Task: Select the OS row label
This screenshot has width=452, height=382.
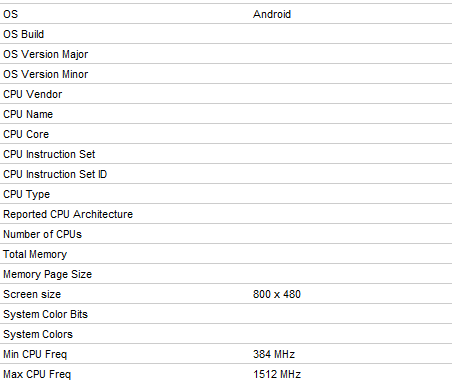Action: (x=10, y=14)
